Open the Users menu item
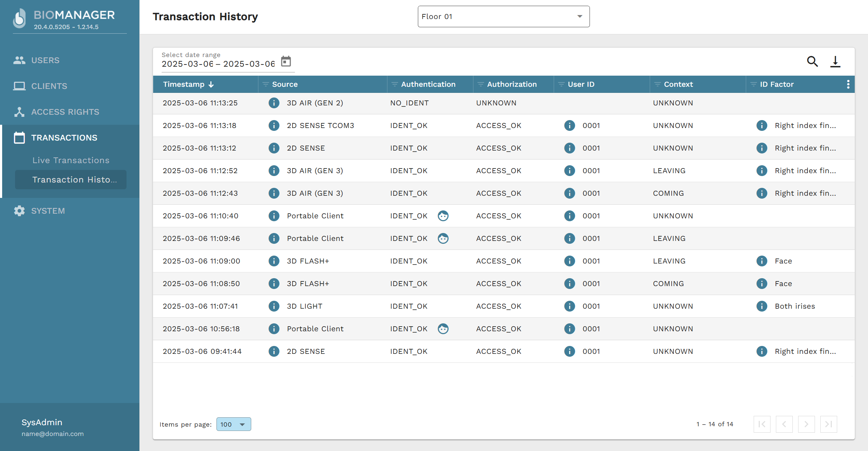The image size is (868, 451). (45, 60)
